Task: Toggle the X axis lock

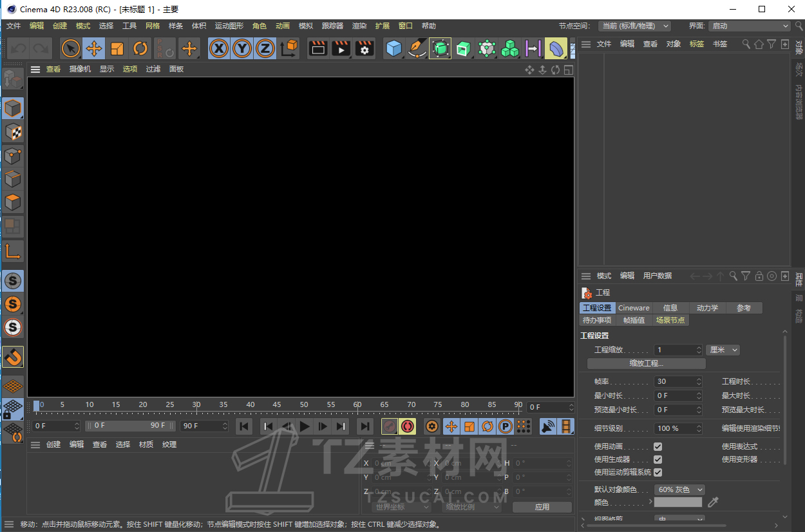Action: (219, 48)
